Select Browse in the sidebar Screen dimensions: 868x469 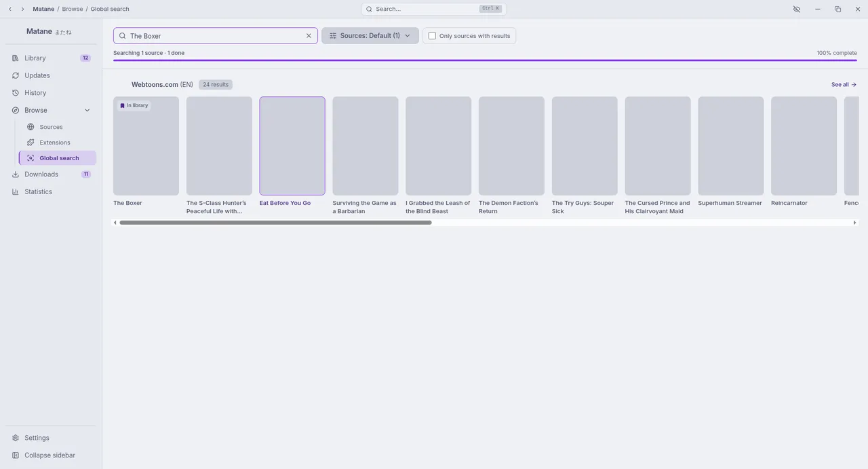[51, 111]
